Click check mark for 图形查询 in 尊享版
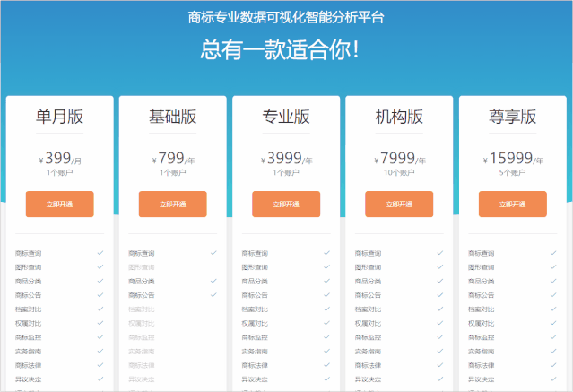573x392 pixels. [x=553, y=267]
